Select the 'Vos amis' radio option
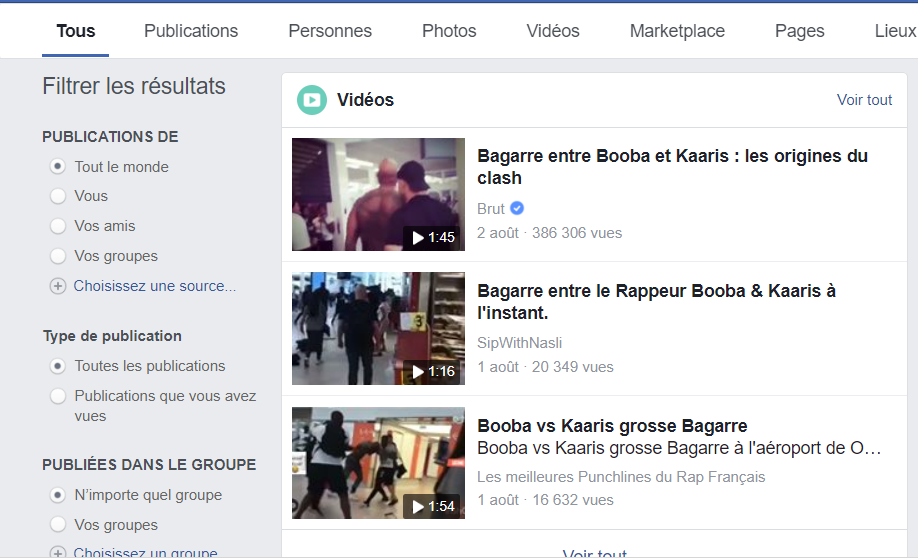The height and width of the screenshot is (559, 918). 58,226
